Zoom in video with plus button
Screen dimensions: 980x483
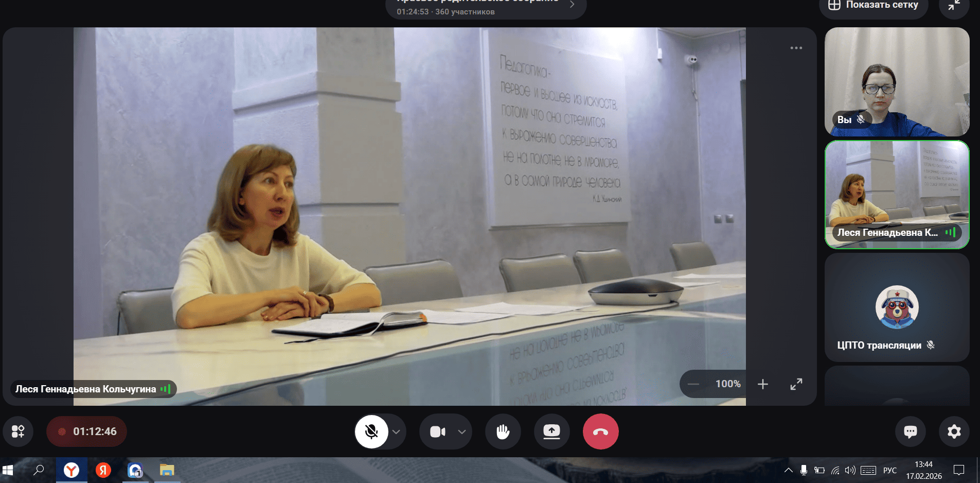pyautogui.click(x=762, y=384)
